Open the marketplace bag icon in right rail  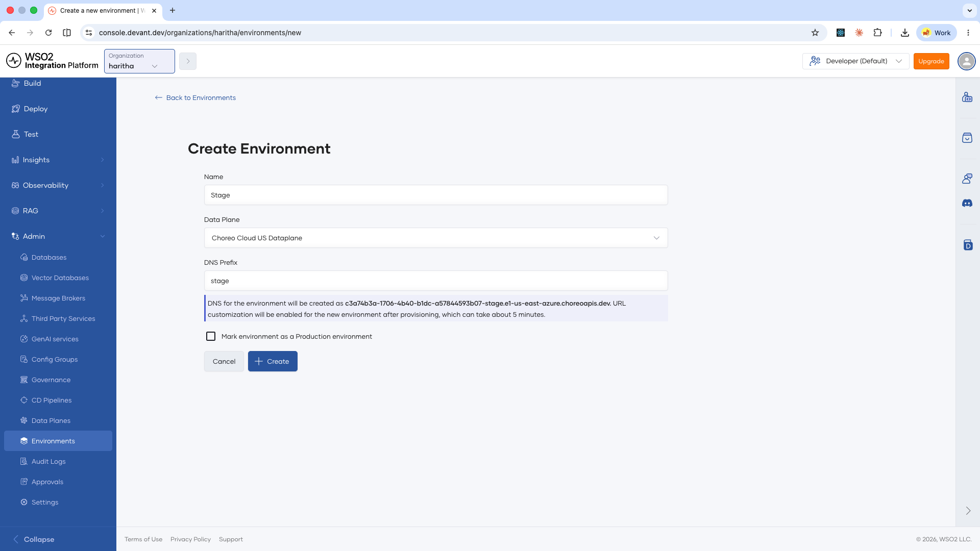coord(967,138)
